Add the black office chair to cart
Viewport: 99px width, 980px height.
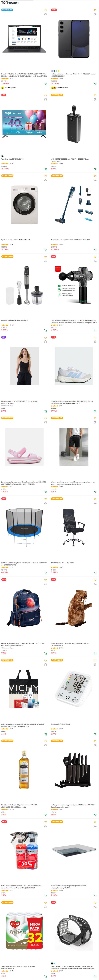click(x=95, y=572)
